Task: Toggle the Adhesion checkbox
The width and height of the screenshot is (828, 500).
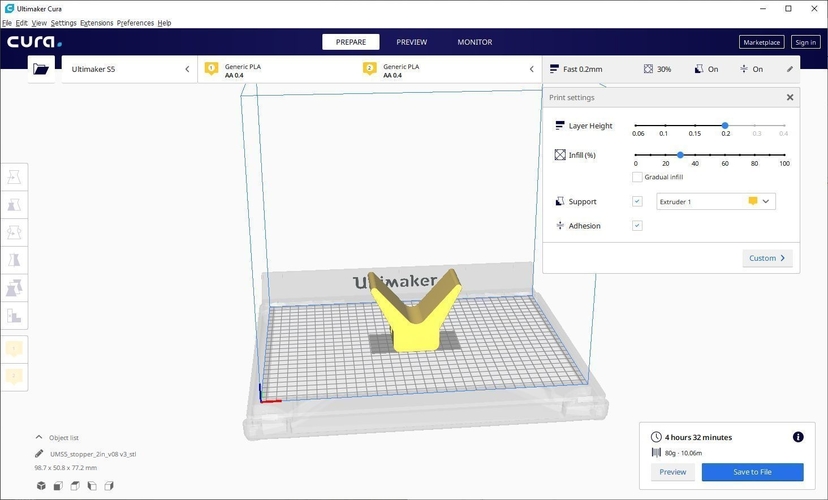Action: point(637,225)
